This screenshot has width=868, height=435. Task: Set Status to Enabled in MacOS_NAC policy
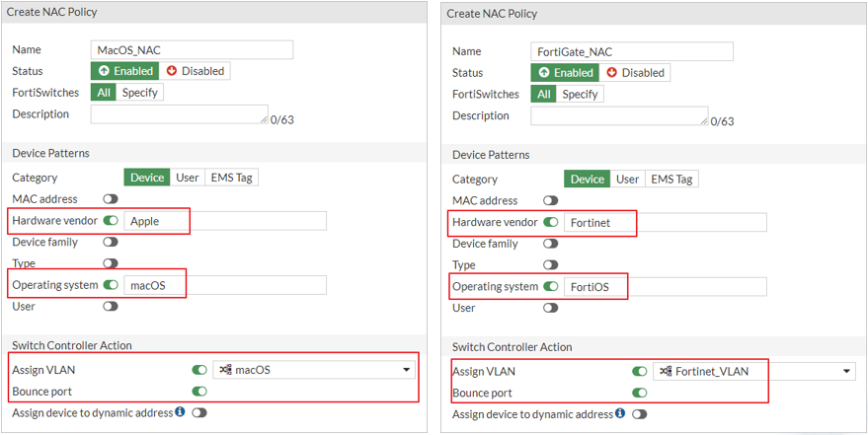125,71
